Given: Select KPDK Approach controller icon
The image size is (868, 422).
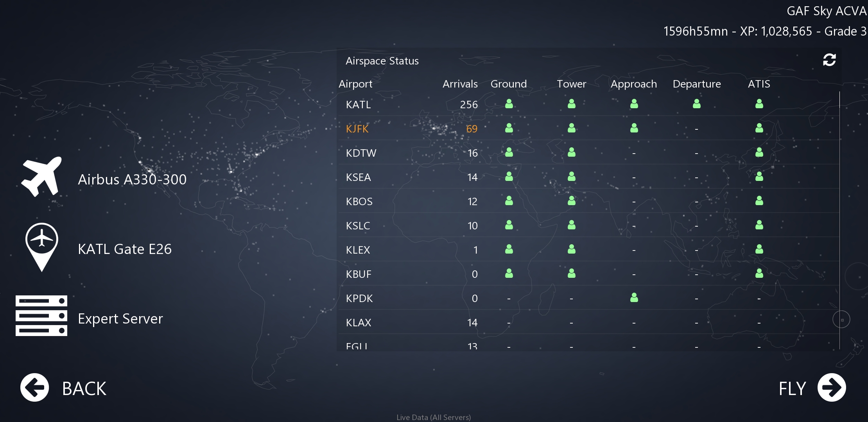Looking at the screenshot, I should point(634,298).
